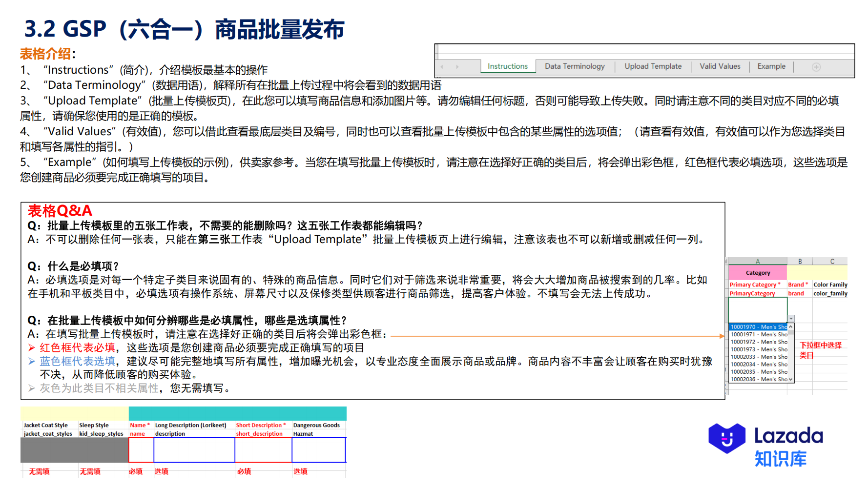Screen dimensions: 868x488
Task: Click the empty Primary Category input cell
Action: 758,309
